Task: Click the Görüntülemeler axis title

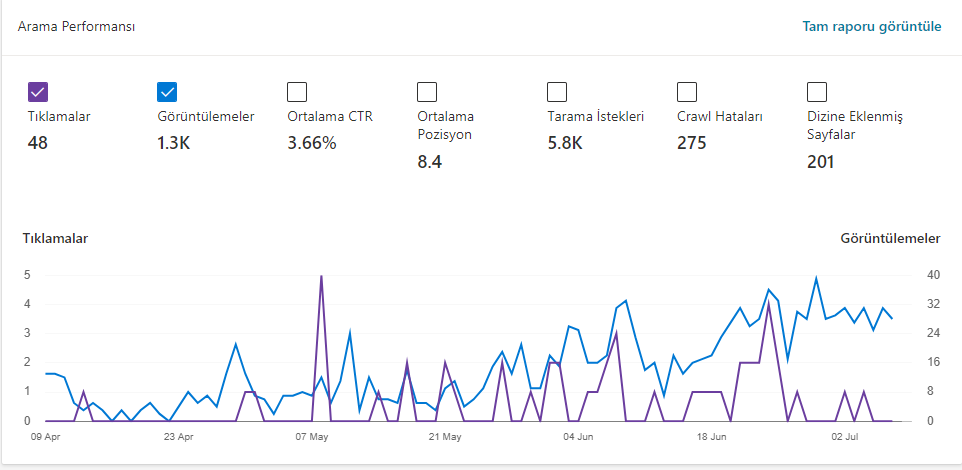Action: (x=890, y=239)
